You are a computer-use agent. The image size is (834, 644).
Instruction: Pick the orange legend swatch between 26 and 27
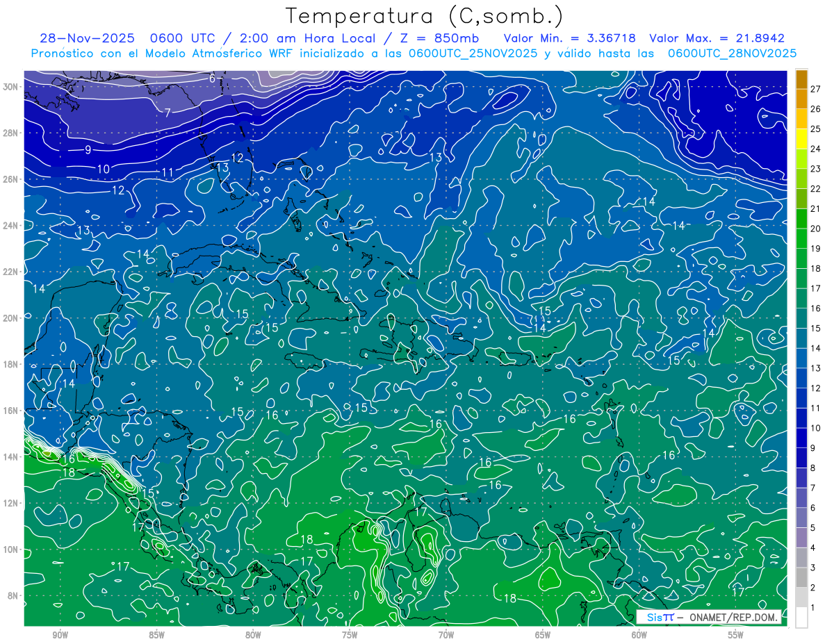[x=801, y=98]
